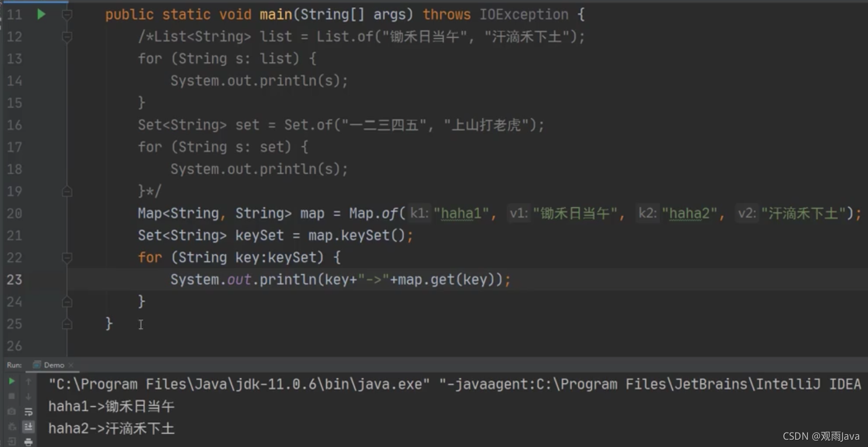This screenshot has height=447, width=868.
Task: Click 'main' method name on line 11
Action: 276,14
